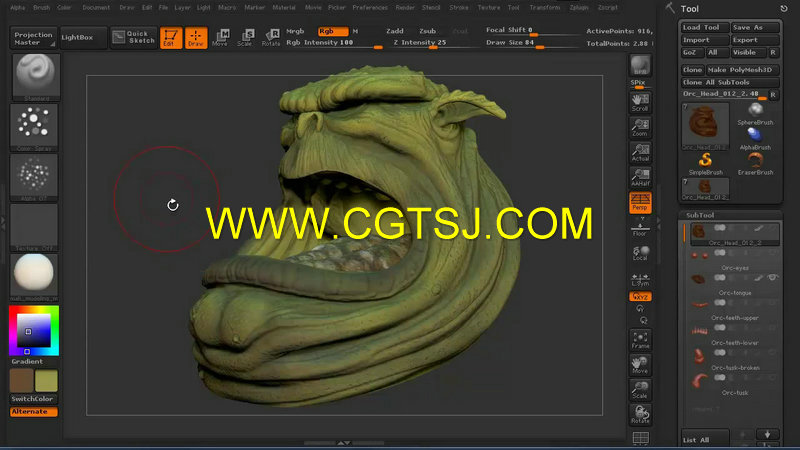Choose the EraserBrush tool
Viewport: 800px width, 450px height.
click(x=755, y=164)
